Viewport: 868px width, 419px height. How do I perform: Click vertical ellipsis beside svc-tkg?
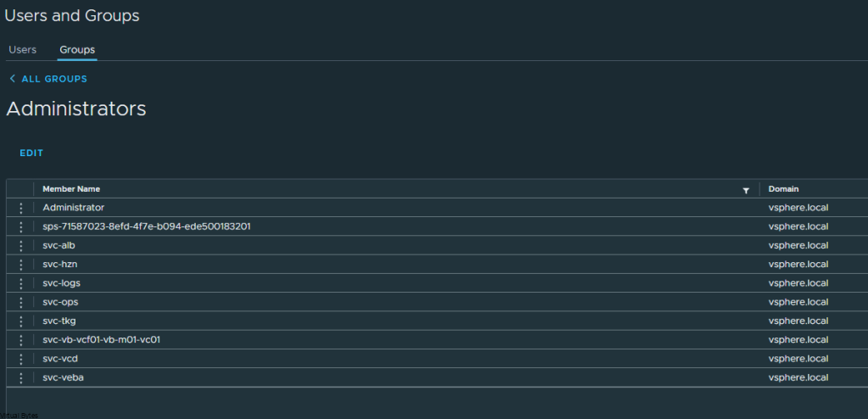click(x=21, y=321)
